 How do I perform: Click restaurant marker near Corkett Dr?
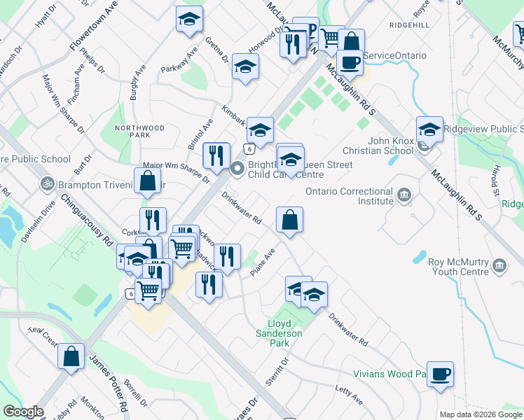point(153,221)
